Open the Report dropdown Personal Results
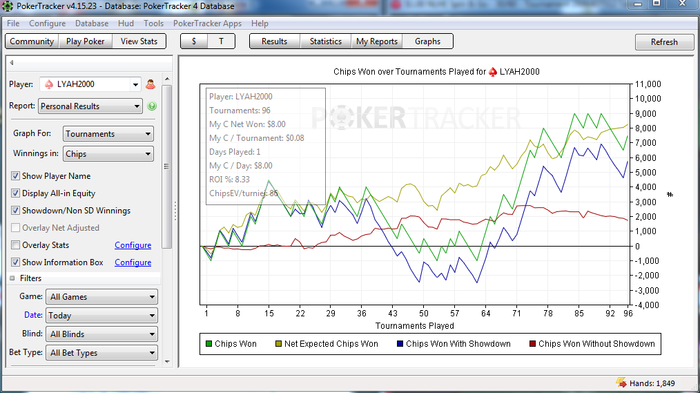Image resolution: width=700 pixels, height=393 pixels. tap(91, 106)
